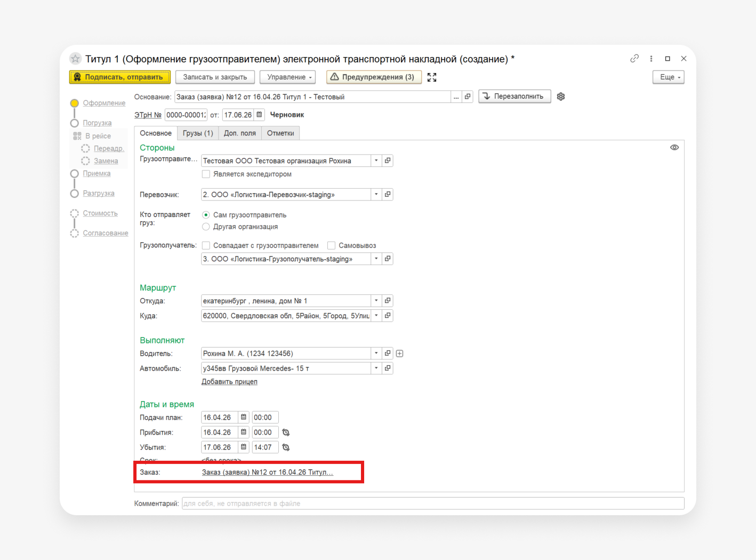The height and width of the screenshot is (560, 756).
Task: Open Грузополучатель record card icon
Action: click(388, 259)
